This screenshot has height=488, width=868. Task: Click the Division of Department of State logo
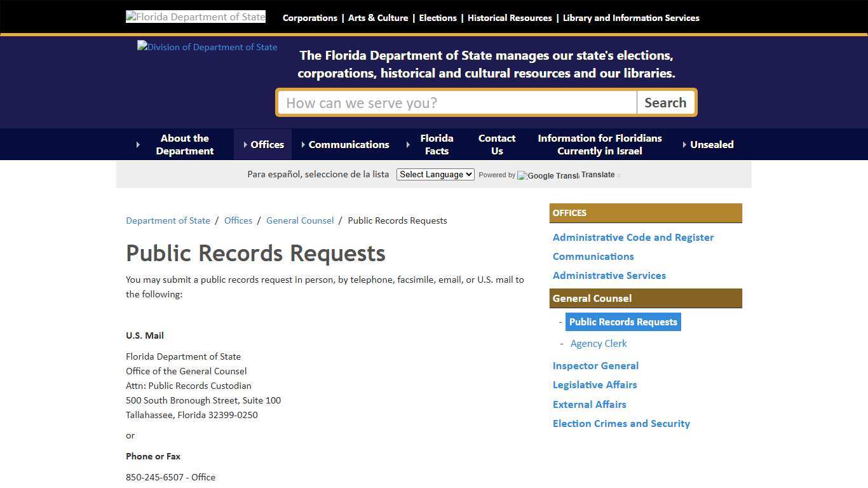[x=207, y=46]
